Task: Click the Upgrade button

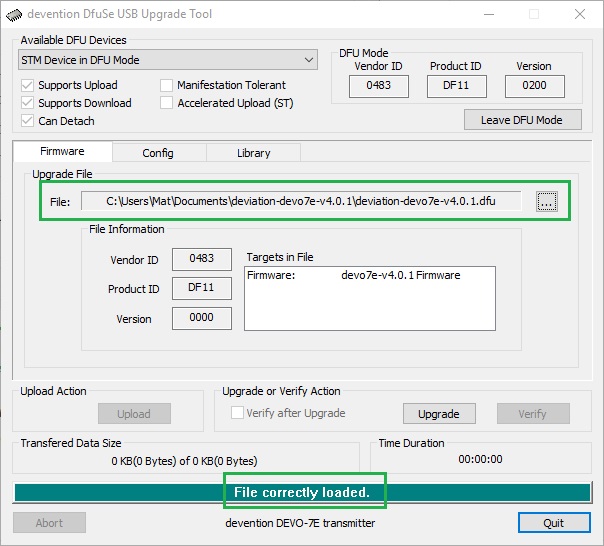Action: click(x=439, y=414)
